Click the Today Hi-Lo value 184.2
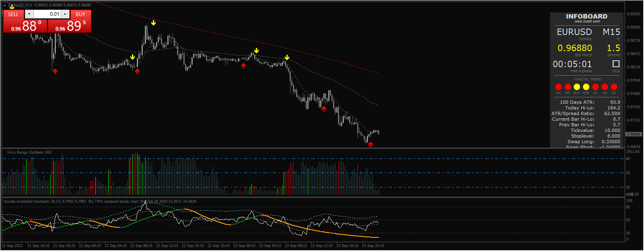The image size is (644, 251). click(614, 108)
